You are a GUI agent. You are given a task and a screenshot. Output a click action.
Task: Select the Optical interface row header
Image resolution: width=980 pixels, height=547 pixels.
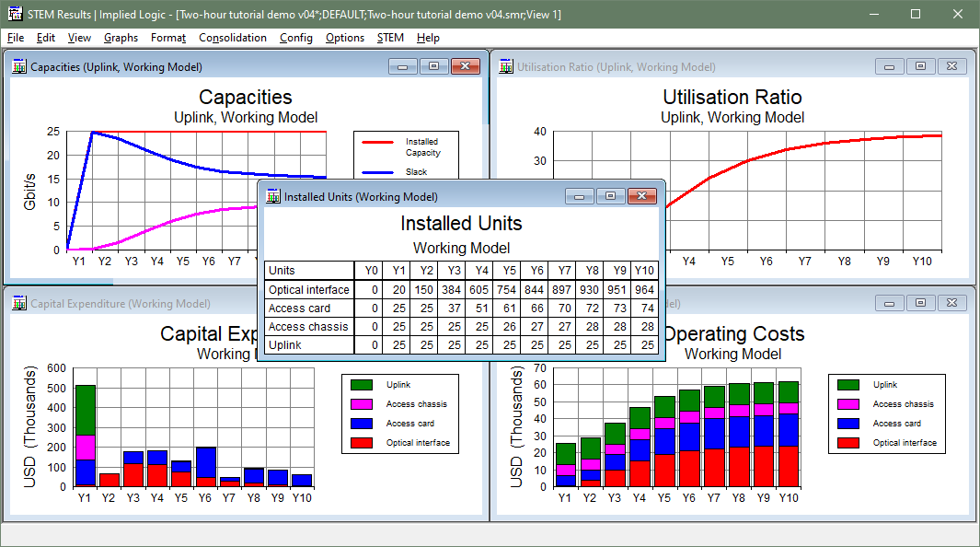309,289
